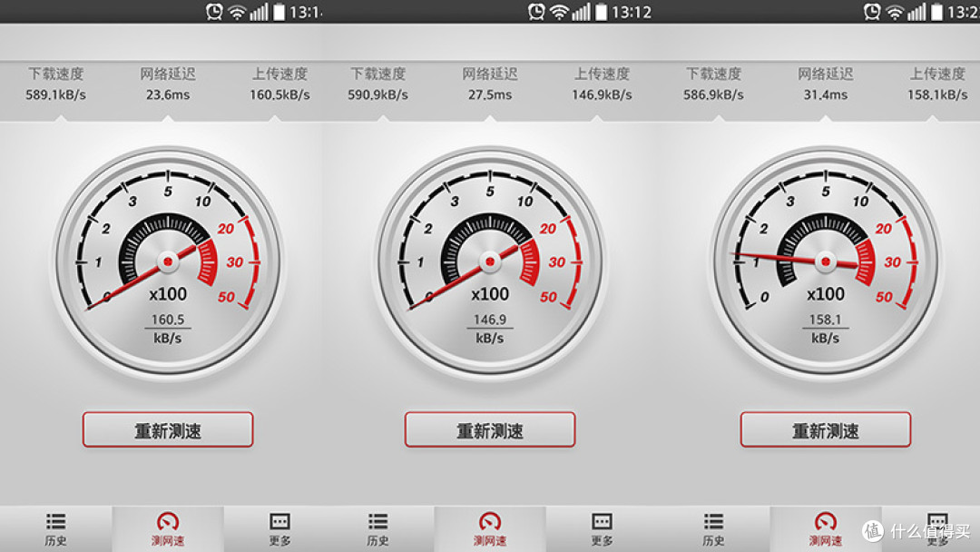Click download speed value 586.9kB/s
980x552 pixels.
713,95
